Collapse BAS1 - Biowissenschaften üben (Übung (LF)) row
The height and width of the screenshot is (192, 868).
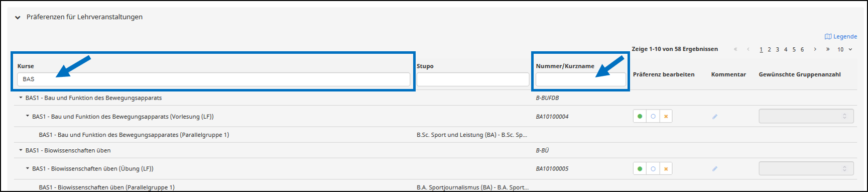click(x=28, y=169)
